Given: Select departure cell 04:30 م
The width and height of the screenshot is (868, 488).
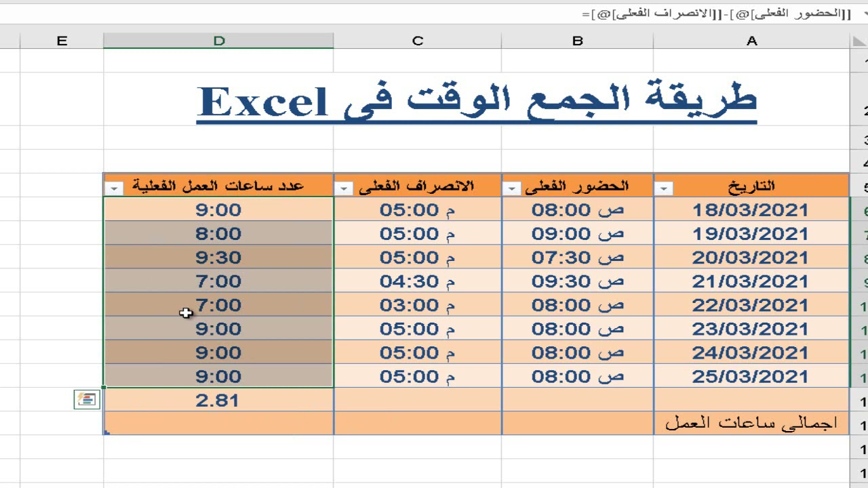Looking at the screenshot, I should click(x=418, y=281).
